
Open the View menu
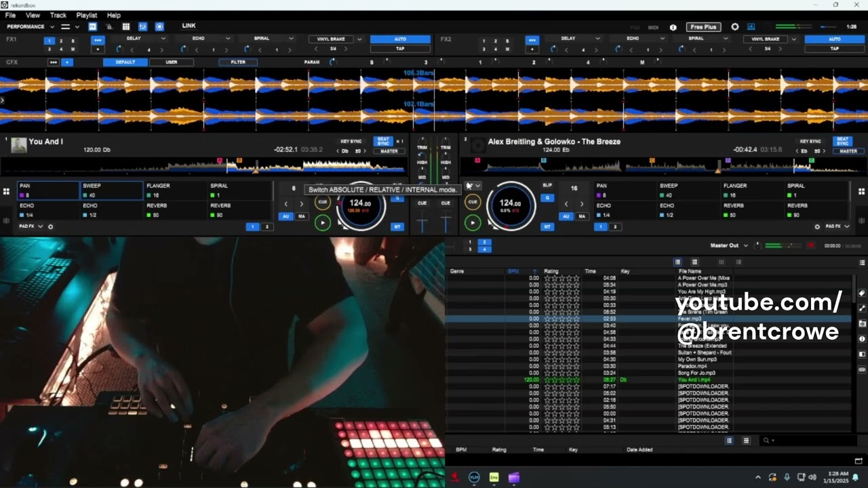(33, 15)
